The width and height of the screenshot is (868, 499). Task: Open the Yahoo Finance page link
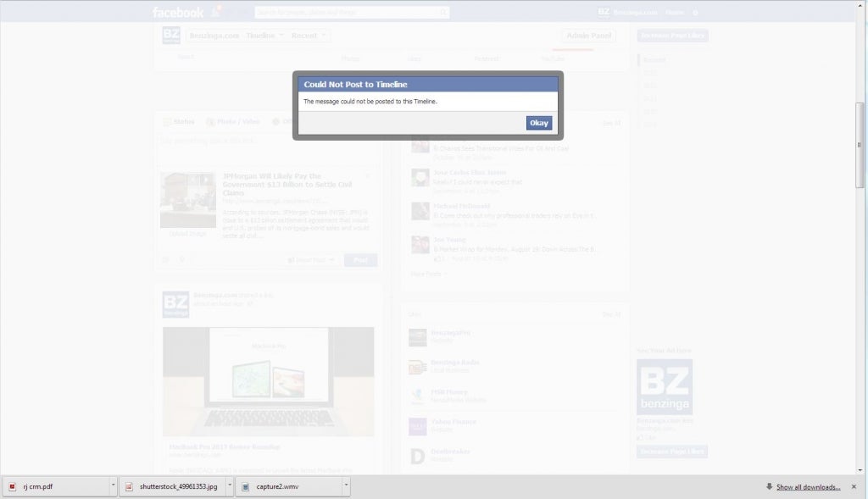click(453, 422)
